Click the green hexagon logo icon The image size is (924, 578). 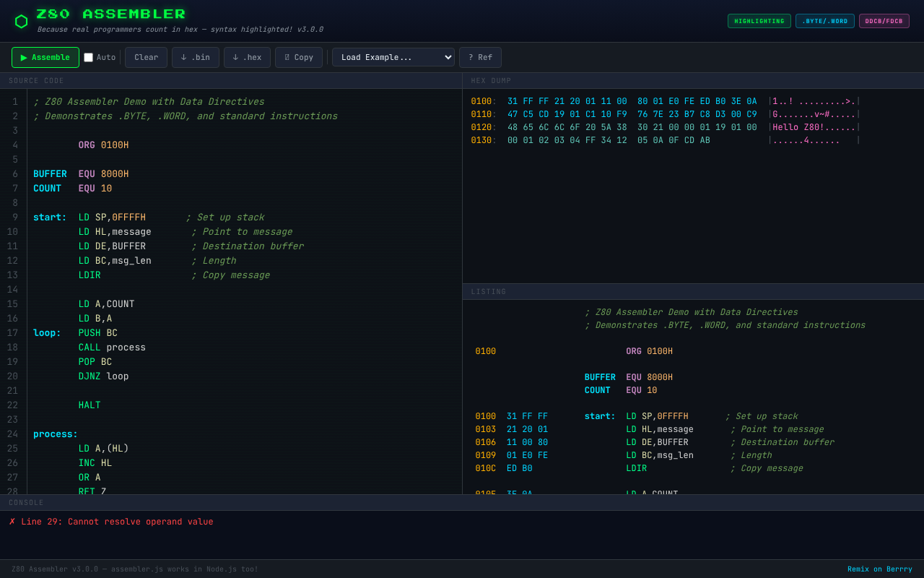[22, 22]
